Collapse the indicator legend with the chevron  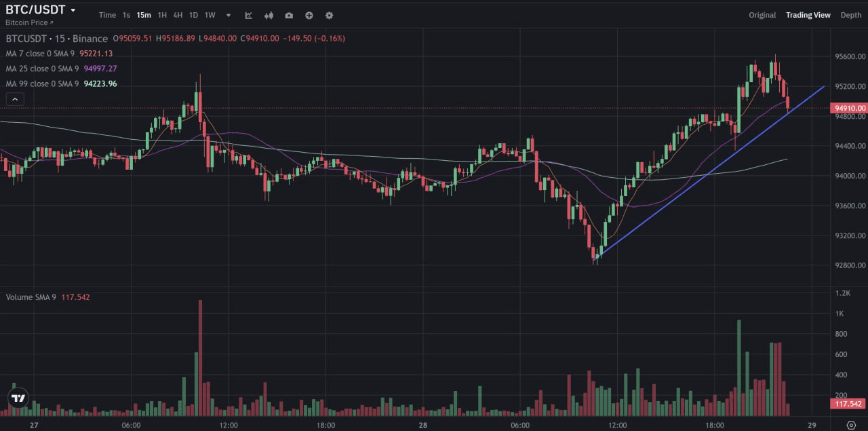pyautogui.click(x=15, y=98)
